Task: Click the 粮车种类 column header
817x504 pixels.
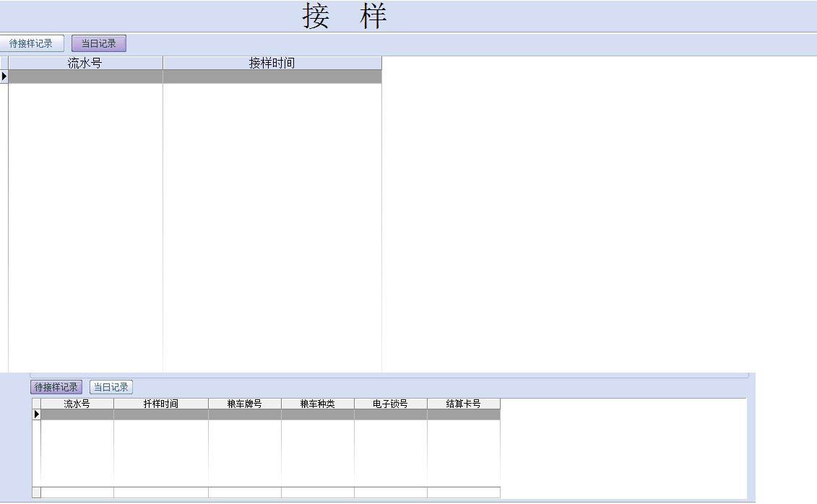Action: click(318, 404)
